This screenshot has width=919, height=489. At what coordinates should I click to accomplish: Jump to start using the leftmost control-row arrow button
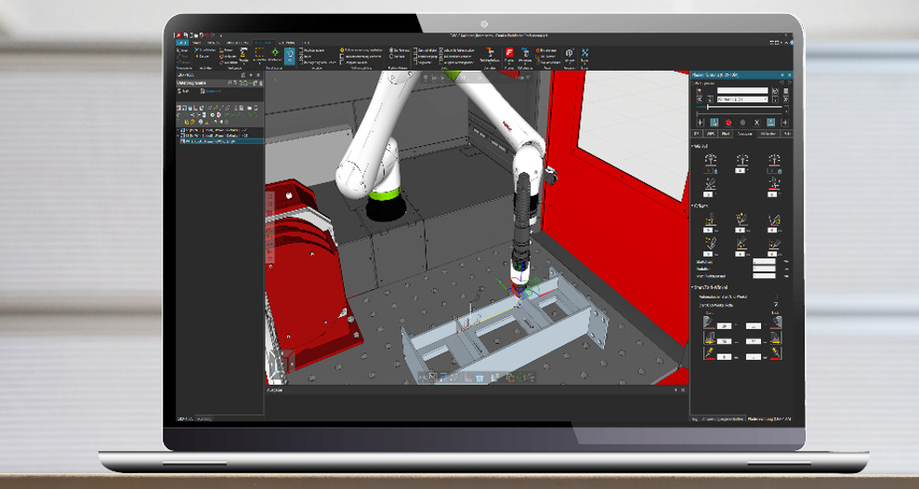pos(700,123)
